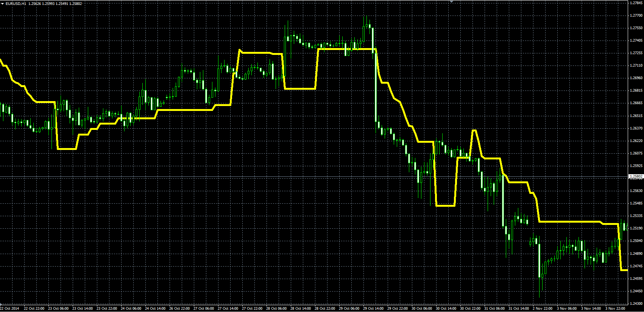This screenshot has width=644, height=312.
Task: Click the EURUSD,H1 chart title text
Action: coord(16,3)
